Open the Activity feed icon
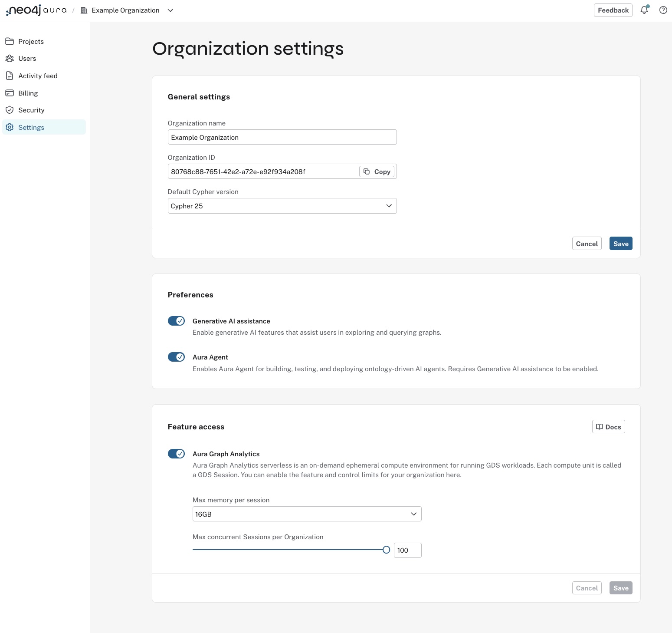This screenshot has width=672, height=633. (10, 76)
